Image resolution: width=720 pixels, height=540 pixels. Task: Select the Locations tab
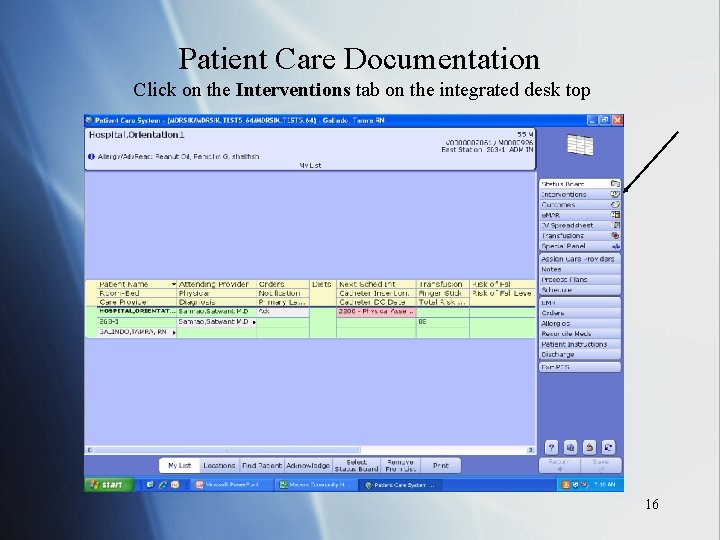pos(219,466)
